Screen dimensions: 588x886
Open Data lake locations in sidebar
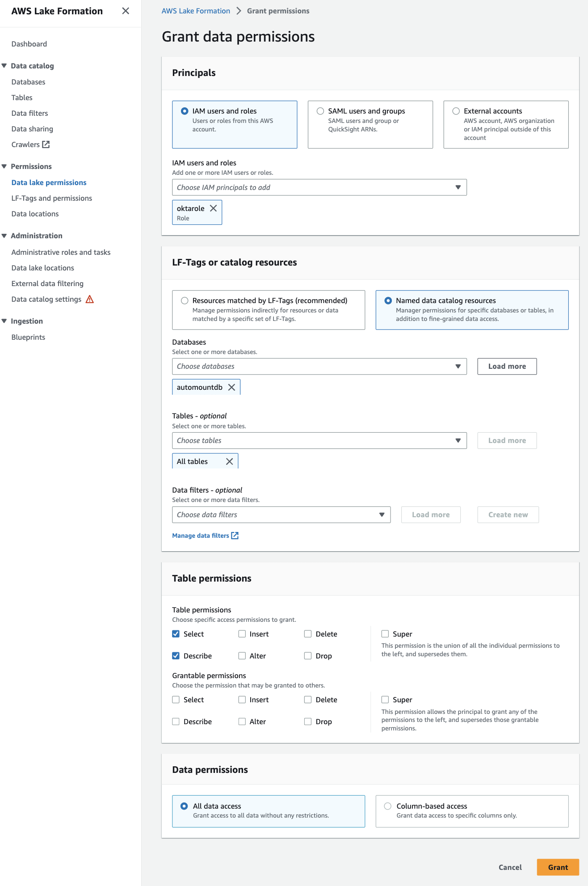(43, 268)
